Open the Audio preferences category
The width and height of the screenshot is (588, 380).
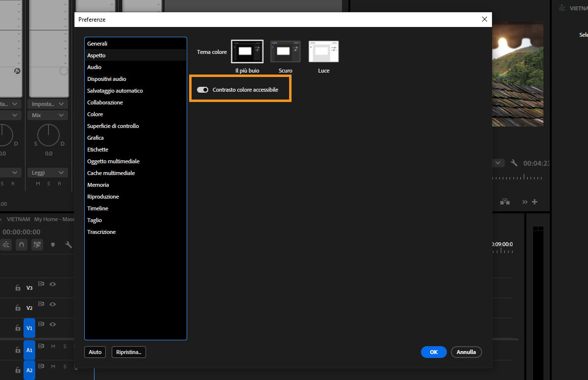point(136,67)
